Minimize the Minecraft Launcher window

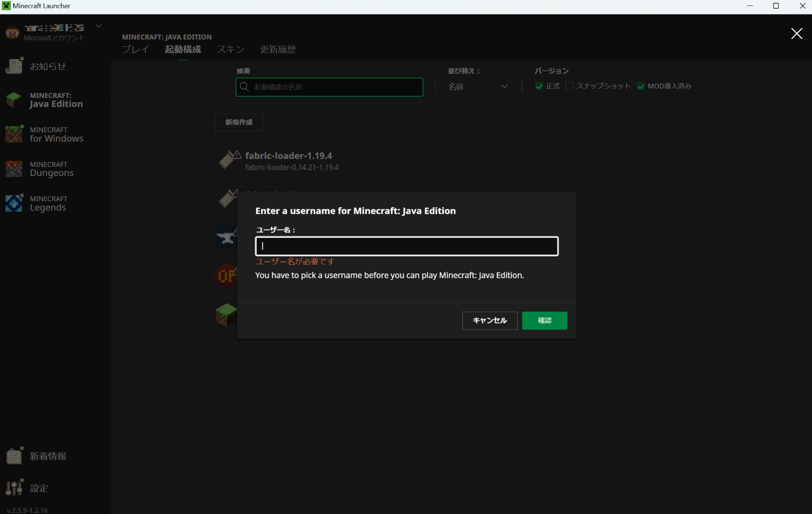click(750, 6)
